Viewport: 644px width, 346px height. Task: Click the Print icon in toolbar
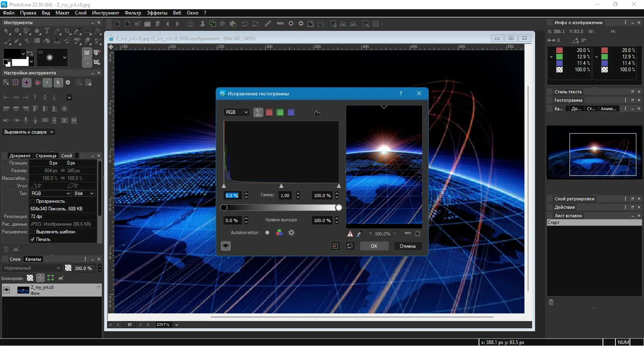tap(190, 24)
